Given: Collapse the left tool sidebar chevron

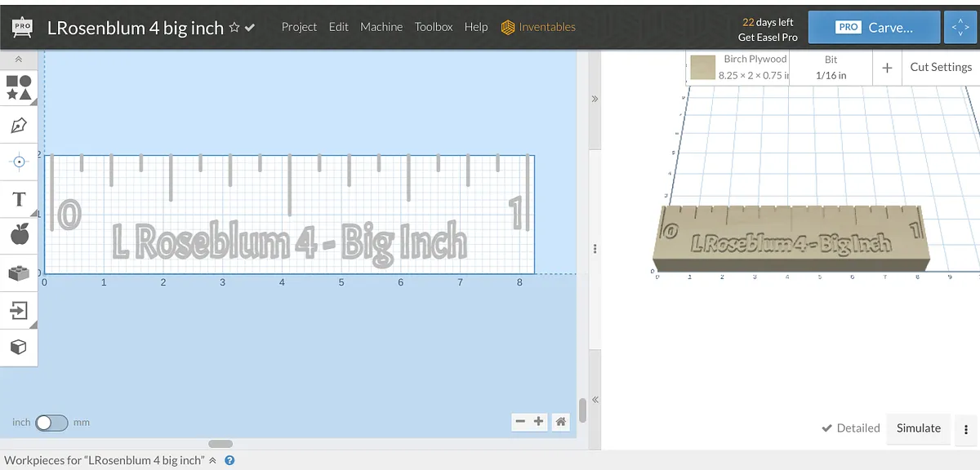Looking at the screenshot, I should click(x=19, y=60).
